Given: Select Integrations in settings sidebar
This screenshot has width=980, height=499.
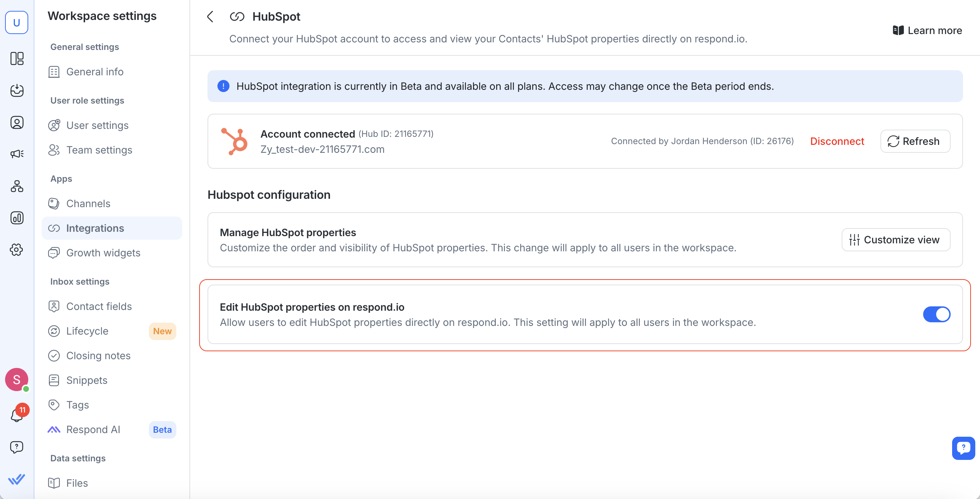Looking at the screenshot, I should pos(95,228).
